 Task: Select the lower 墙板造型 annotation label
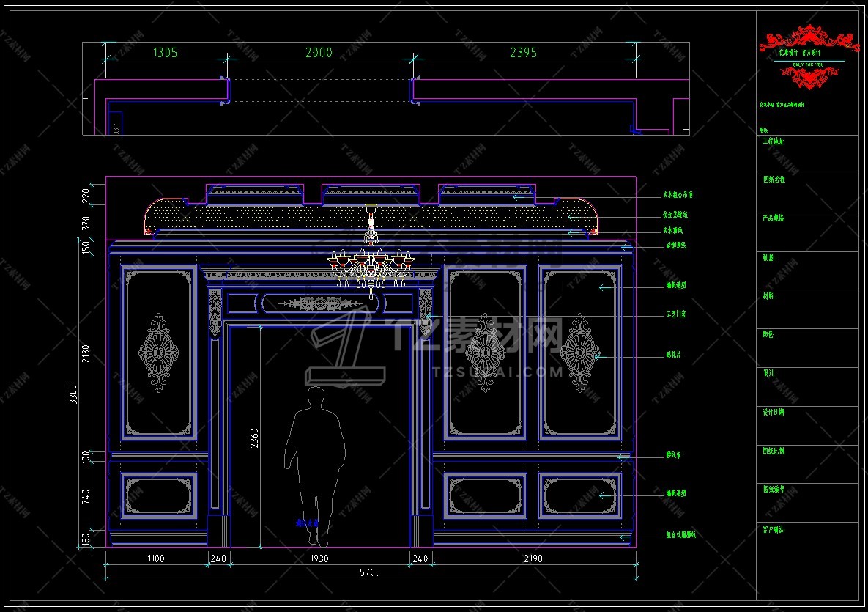tap(676, 493)
